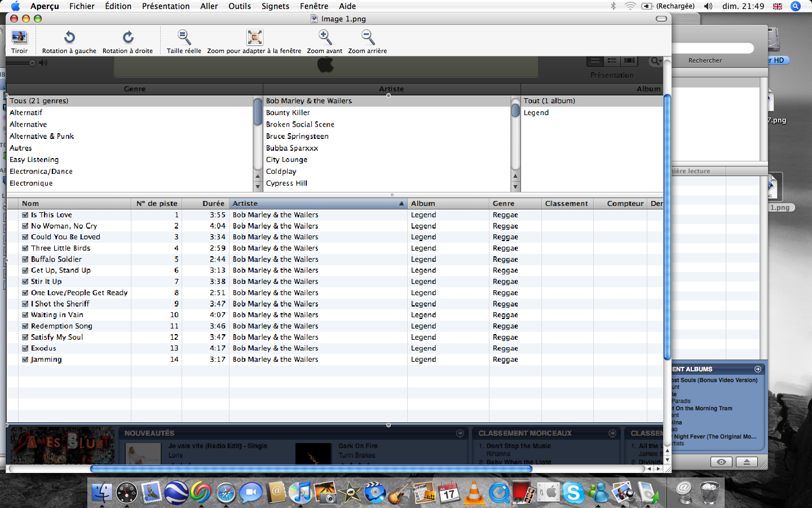The width and height of the screenshot is (812, 508).
Task: Click the eye button in background iTunes window
Action: point(721,462)
